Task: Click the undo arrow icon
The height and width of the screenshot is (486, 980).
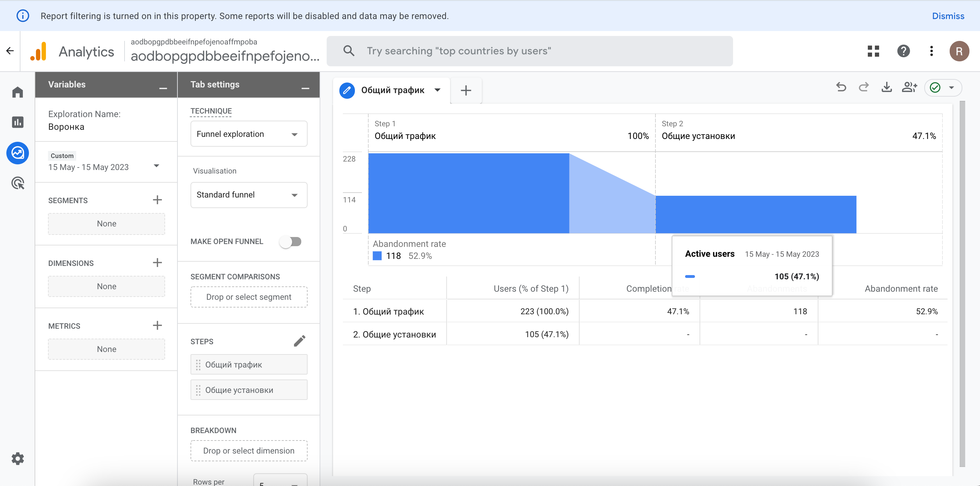Action: point(841,87)
